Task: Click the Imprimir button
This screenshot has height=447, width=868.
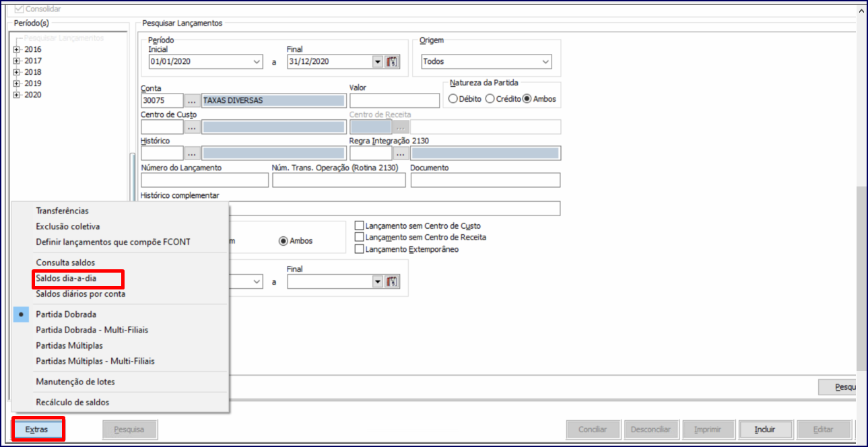Action: tap(708, 429)
